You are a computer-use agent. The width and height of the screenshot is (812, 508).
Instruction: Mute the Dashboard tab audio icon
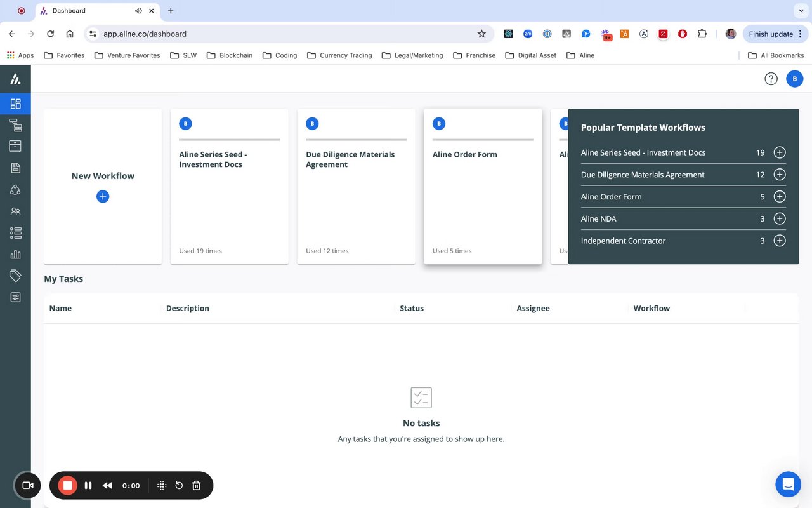(138, 11)
